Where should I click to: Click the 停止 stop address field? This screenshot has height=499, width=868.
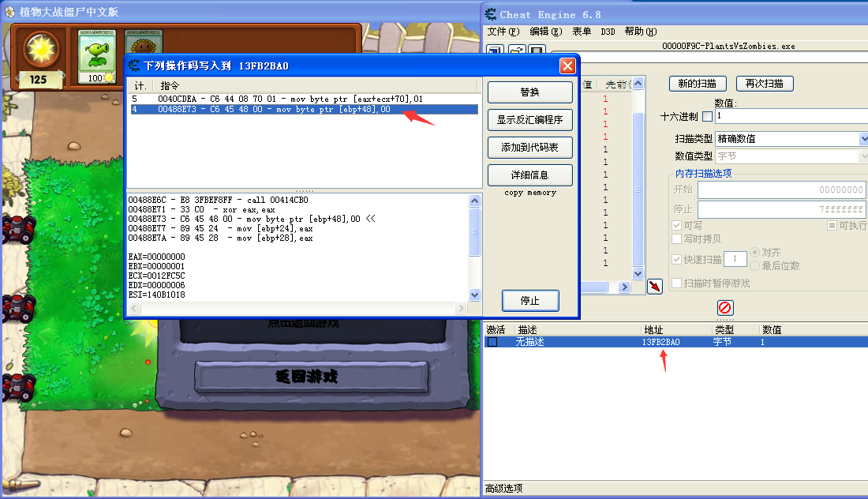[782, 209]
